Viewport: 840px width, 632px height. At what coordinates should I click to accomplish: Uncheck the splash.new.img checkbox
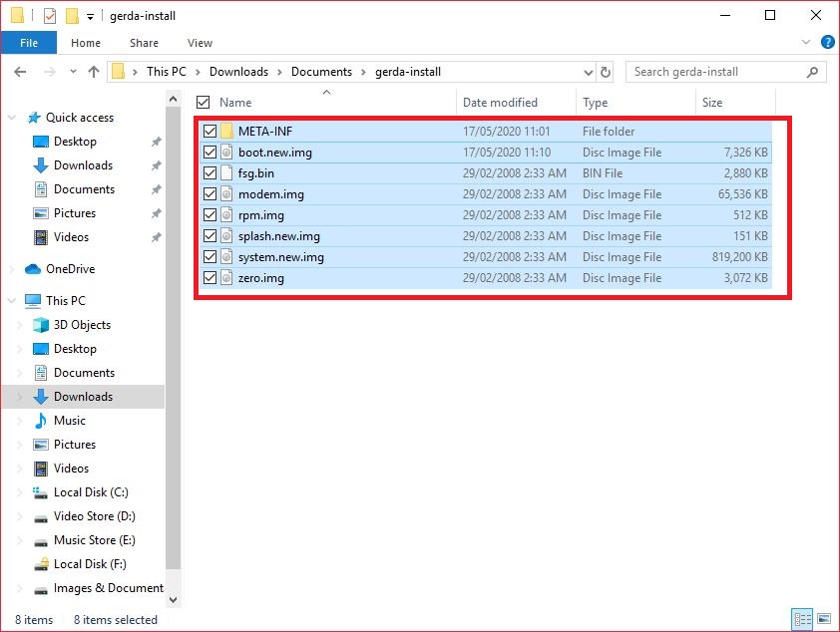coord(210,236)
